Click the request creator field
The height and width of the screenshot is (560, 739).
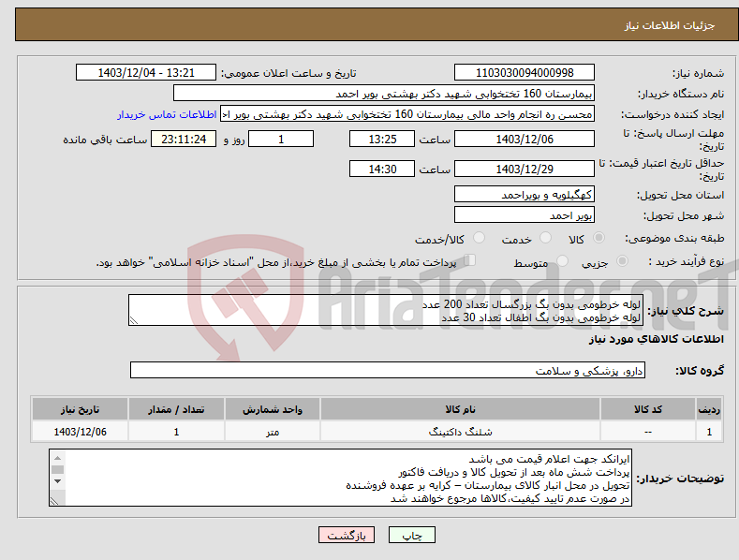click(x=407, y=114)
